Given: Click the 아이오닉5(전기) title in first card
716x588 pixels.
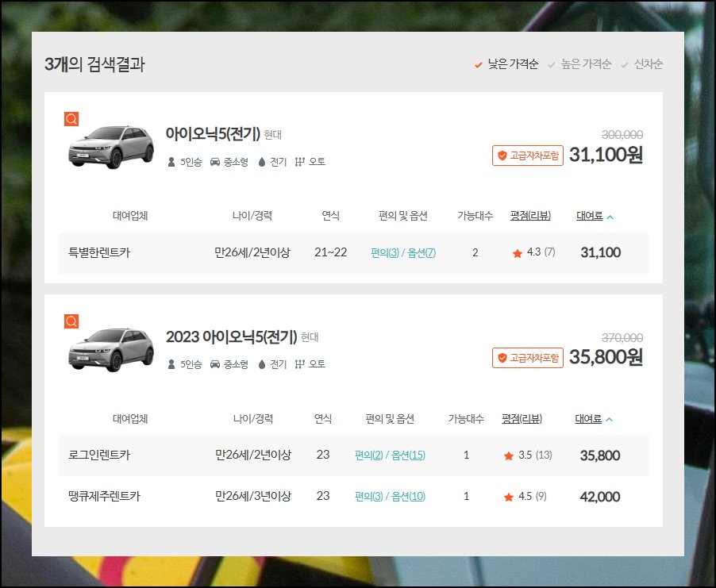Looking at the screenshot, I should [x=213, y=134].
